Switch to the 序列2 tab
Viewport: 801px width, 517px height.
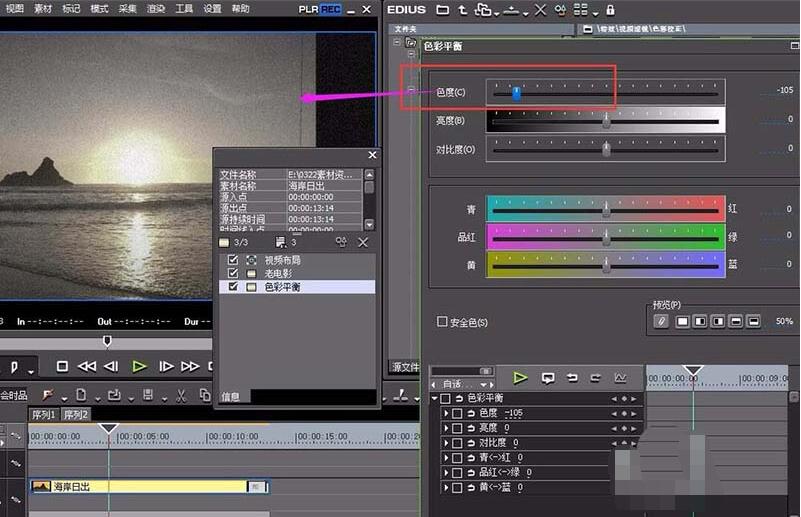pyautogui.click(x=76, y=414)
